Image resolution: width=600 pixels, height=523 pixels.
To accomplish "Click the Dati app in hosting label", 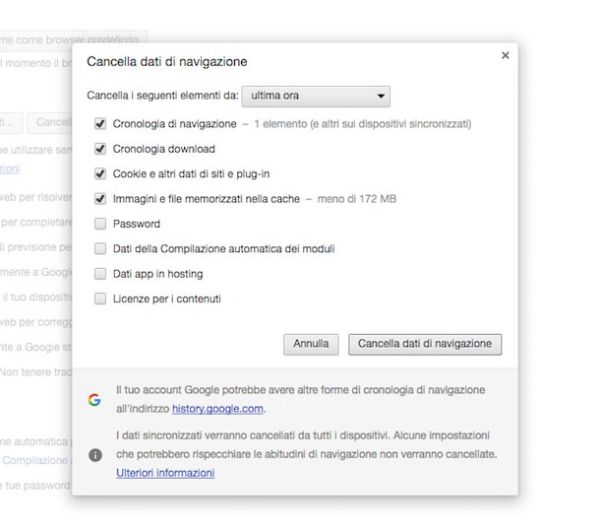I will tap(158, 273).
